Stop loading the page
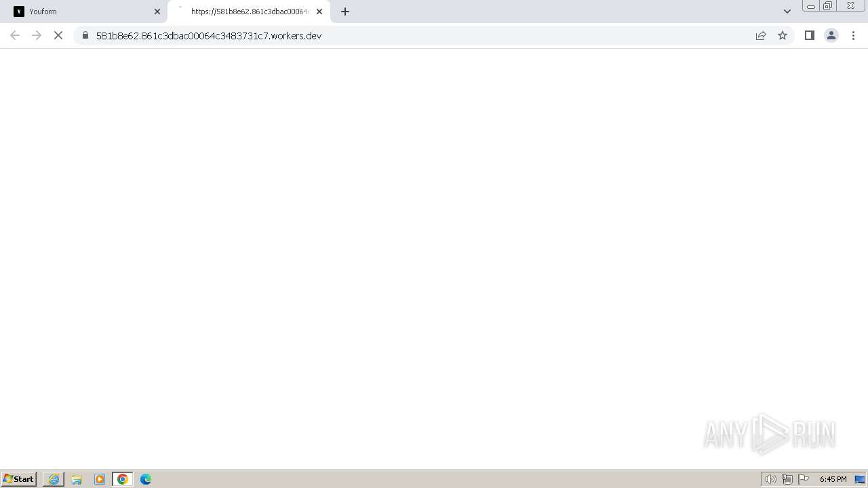This screenshot has height=488, width=868. tap(58, 35)
